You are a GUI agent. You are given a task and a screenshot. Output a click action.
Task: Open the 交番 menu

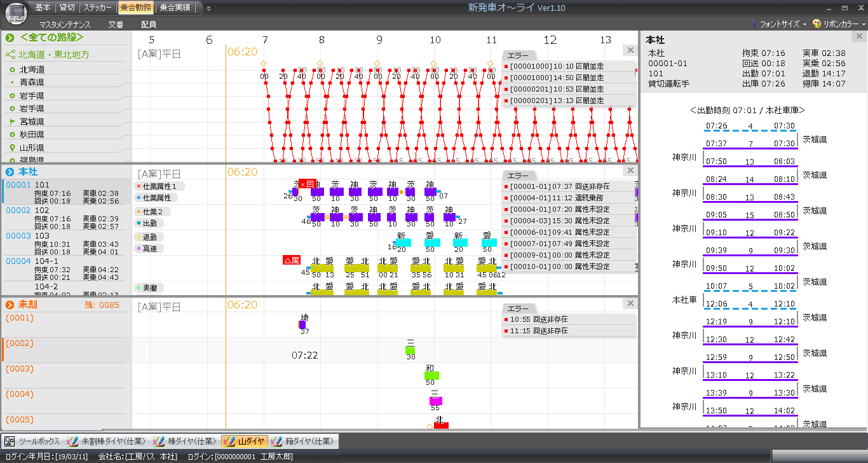point(116,24)
